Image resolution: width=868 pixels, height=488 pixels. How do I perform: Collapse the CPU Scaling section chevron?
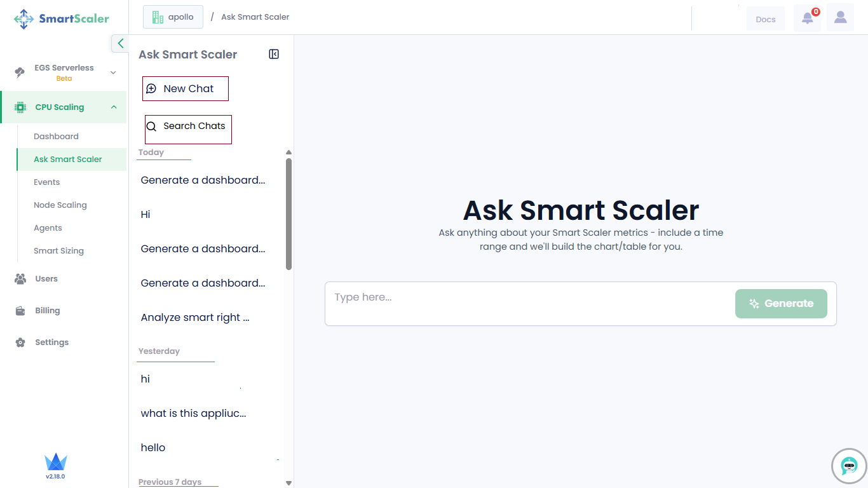tap(114, 107)
